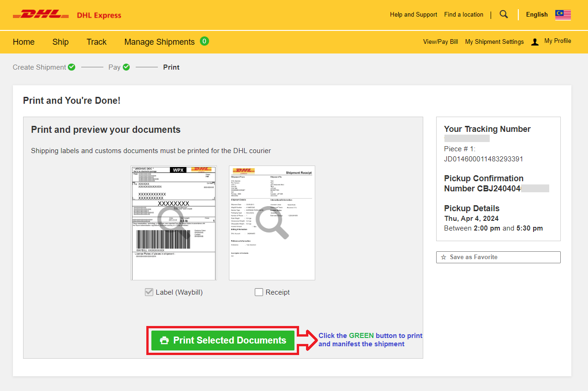Screen dimensions: 588x391
Task: Preview the waybill label thumbnail
Action: 174,223
